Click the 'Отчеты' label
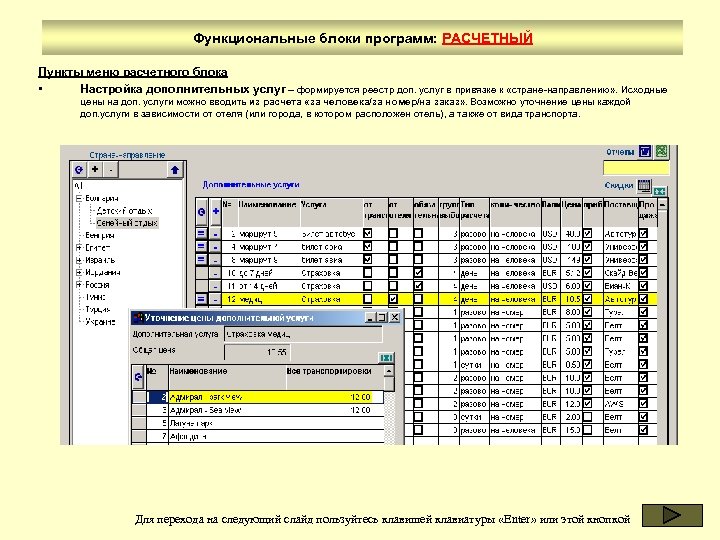720x540 pixels. coord(620,152)
